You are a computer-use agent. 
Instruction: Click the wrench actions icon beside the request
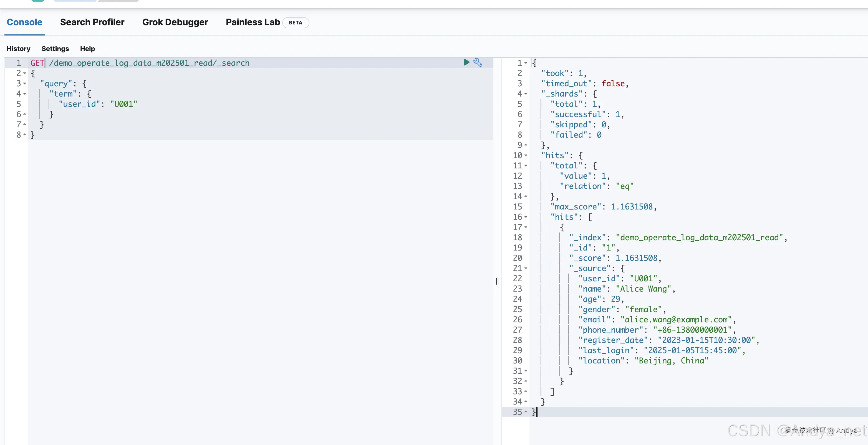pyautogui.click(x=478, y=62)
